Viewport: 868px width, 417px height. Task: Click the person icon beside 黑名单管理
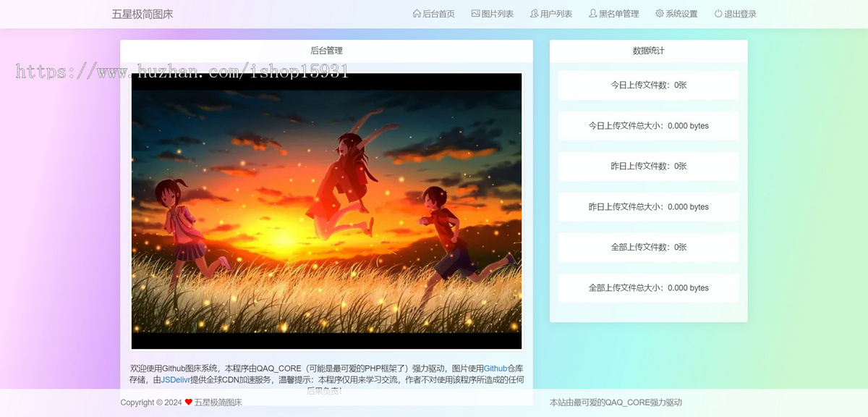pos(593,13)
